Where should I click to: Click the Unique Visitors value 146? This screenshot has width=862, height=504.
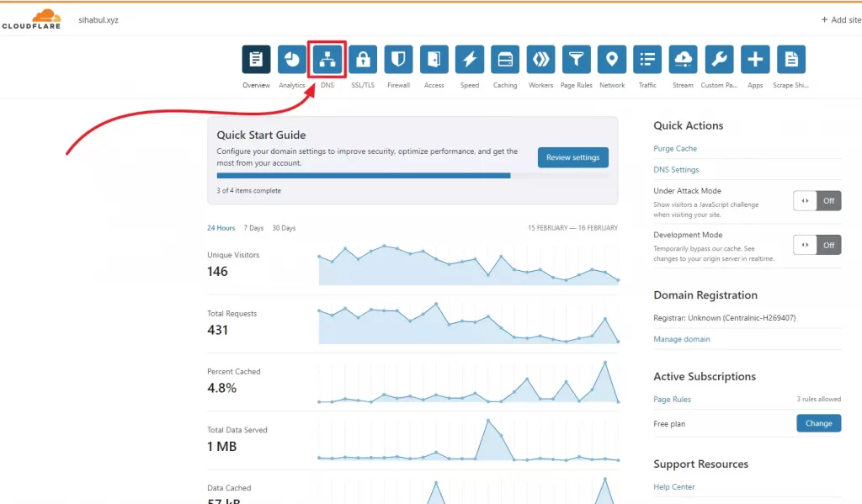click(x=218, y=272)
